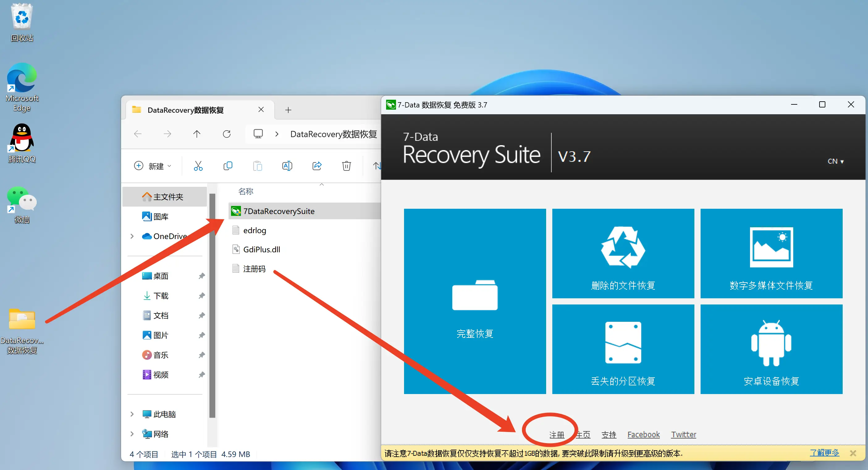Click the Share icon in Explorer toolbar
This screenshot has width=868, height=470.
click(317, 166)
